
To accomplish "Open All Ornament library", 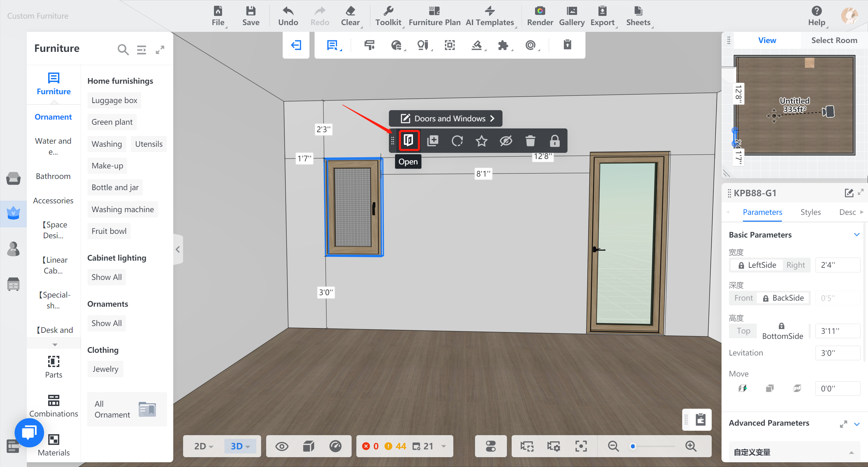I will [127, 409].
